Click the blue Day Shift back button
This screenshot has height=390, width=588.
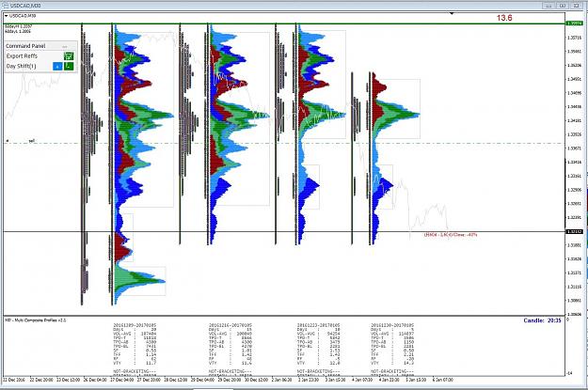[57, 67]
